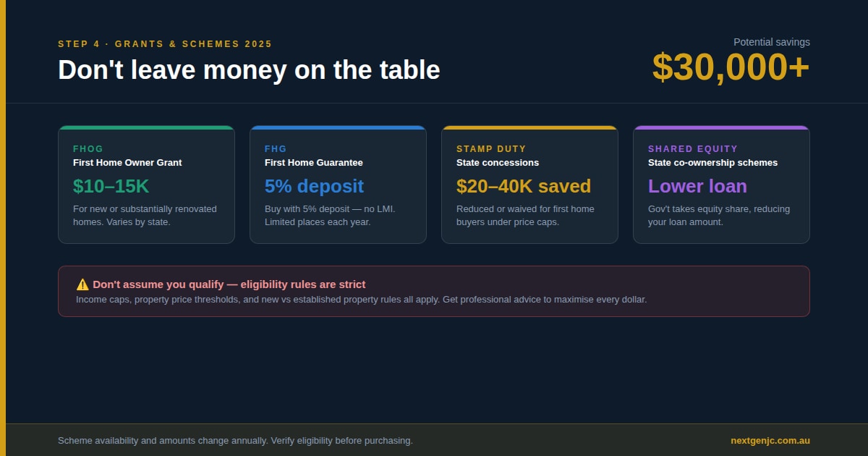Select the Step 4 Grants & Schemes label

coord(165,44)
